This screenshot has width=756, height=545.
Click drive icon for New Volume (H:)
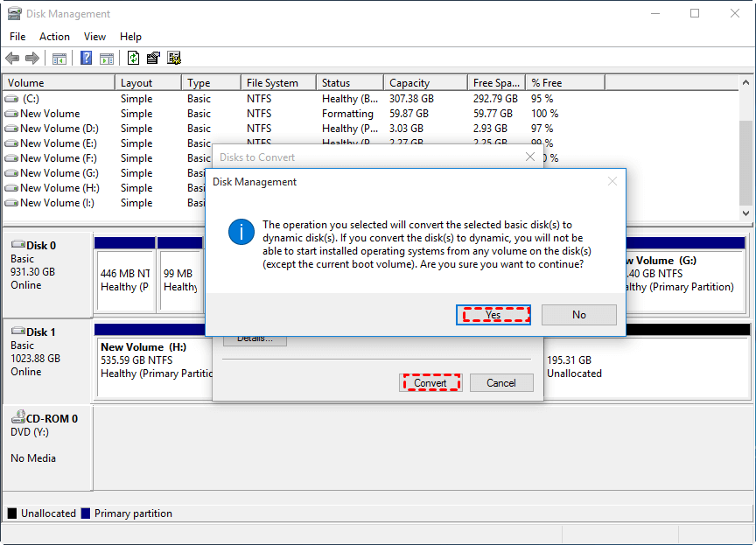tap(11, 188)
